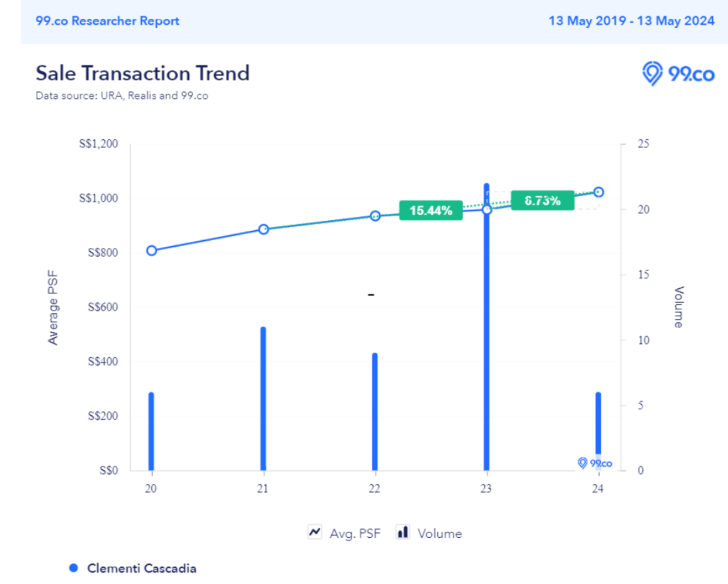Screen dimensions: 728x584
Task: Select the 2020 average PSF data point
Action: pos(152,251)
